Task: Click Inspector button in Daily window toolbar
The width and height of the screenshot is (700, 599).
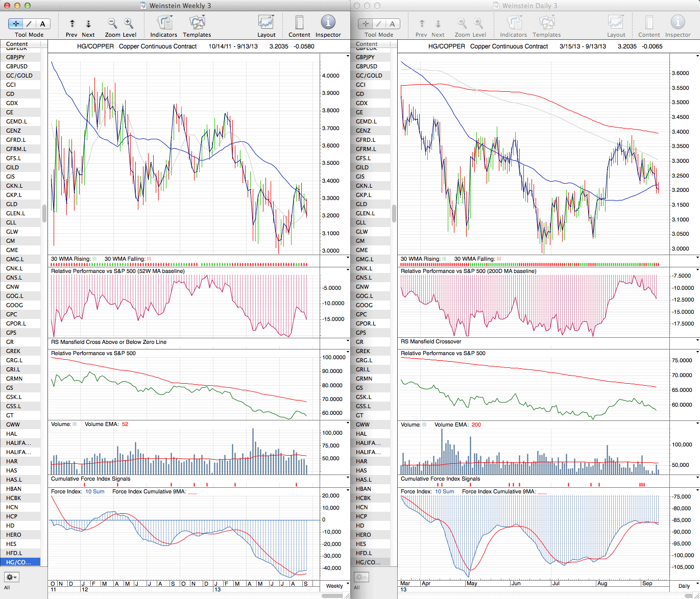Action: 678,23
